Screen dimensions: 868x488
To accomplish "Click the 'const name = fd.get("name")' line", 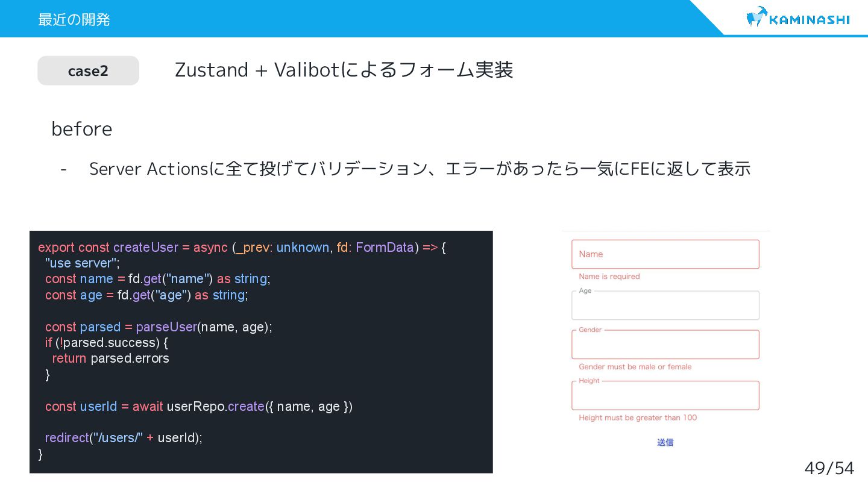I will point(158,279).
